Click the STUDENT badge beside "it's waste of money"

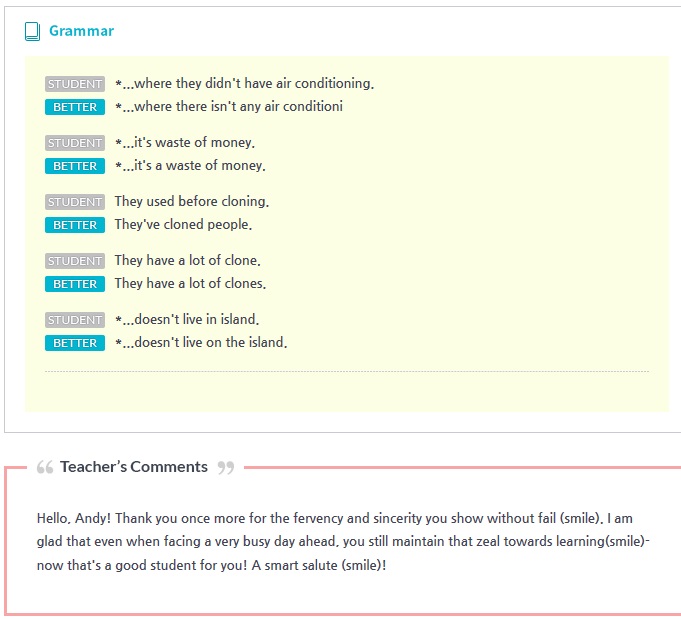(x=75, y=143)
